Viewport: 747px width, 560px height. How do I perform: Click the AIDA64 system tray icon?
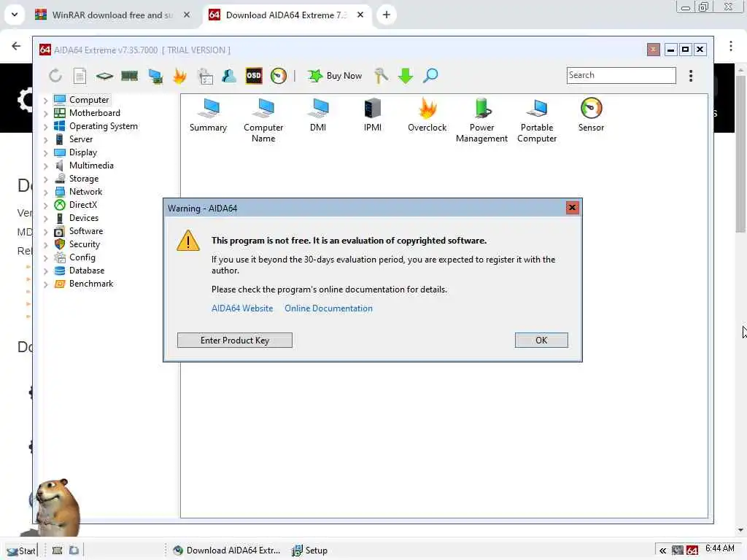[692, 551]
